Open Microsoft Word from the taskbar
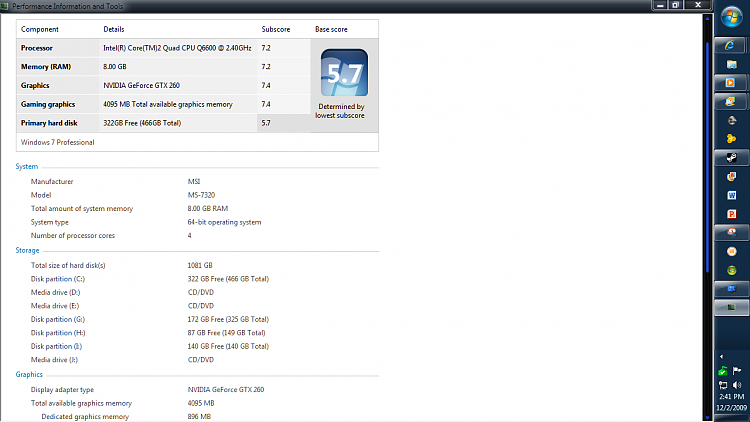This screenshot has width=750, height=422. 731,195
